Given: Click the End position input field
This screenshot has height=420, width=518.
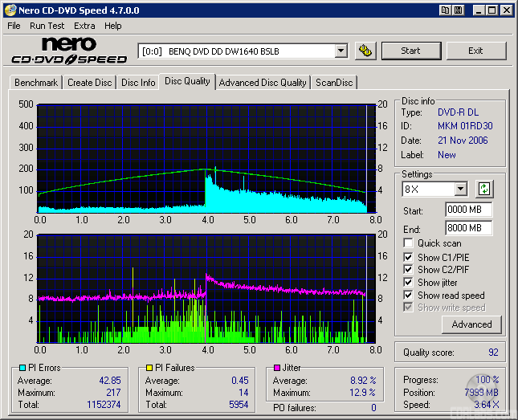Looking at the screenshot, I should (x=468, y=228).
